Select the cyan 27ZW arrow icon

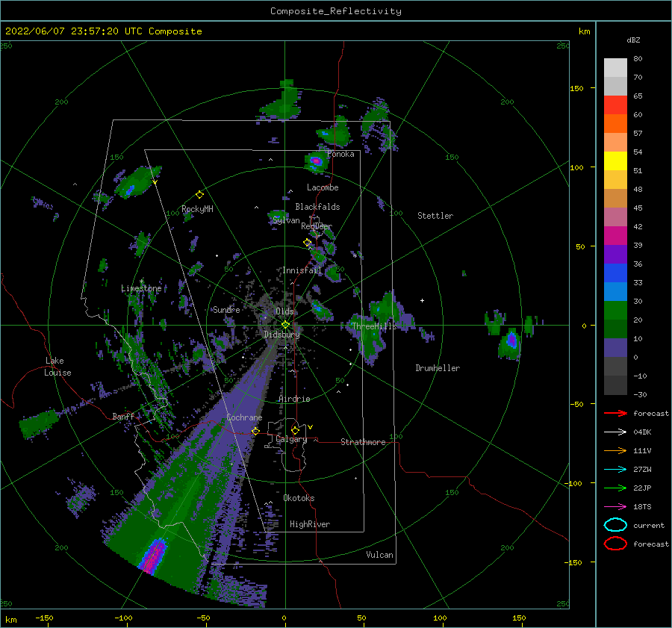click(x=615, y=470)
